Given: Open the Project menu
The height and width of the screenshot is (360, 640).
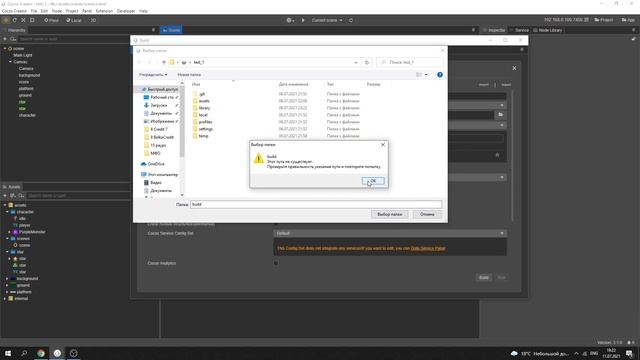Looking at the screenshot, I should [x=72, y=11].
